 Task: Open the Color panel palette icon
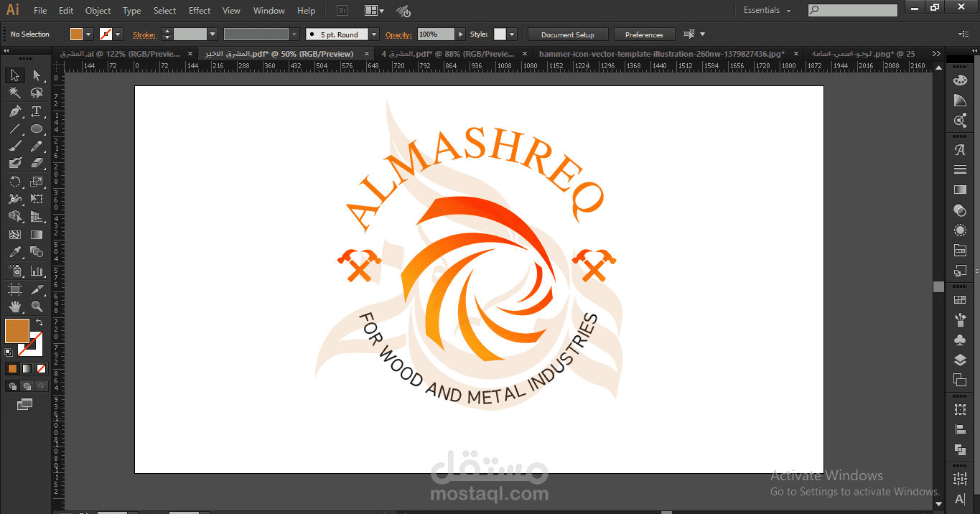click(x=960, y=80)
